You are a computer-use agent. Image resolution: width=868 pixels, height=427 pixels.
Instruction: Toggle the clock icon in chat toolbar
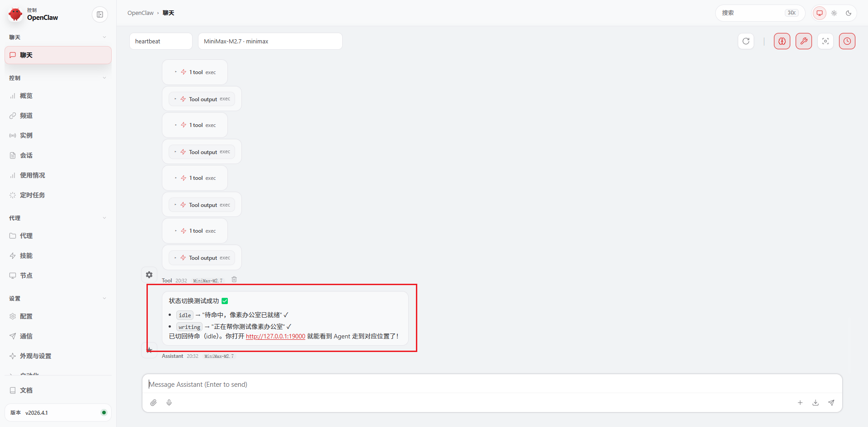pyautogui.click(x=847, y=41)
